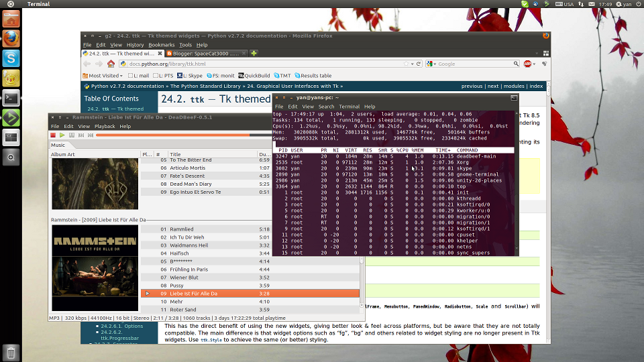Open the network indicator in top panel
Viewport: 644px width, 362px height.
pos(581,4)
